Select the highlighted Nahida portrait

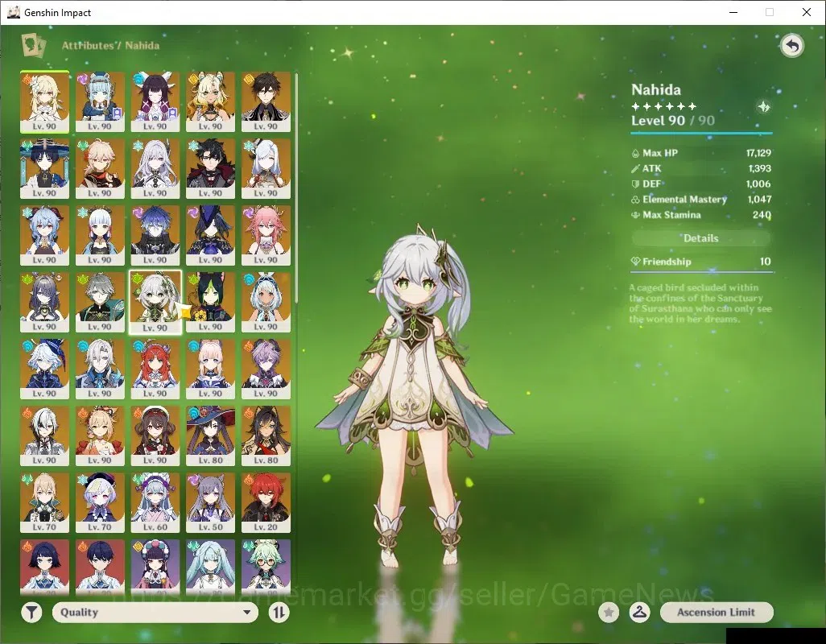155,303
